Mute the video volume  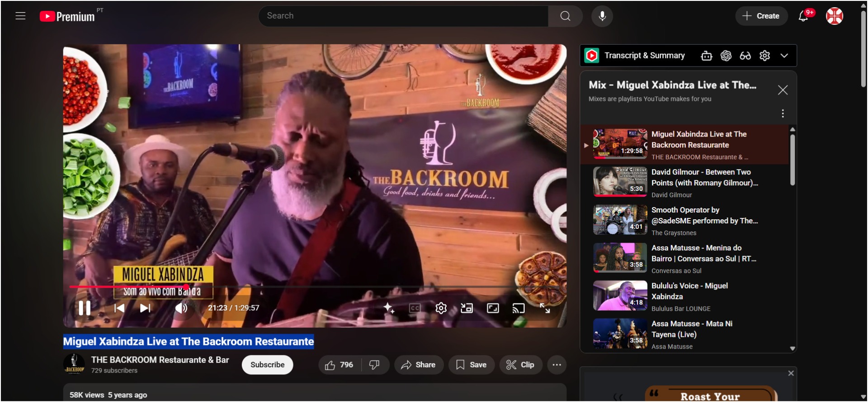pyautogui.click(x=181, y=308)
